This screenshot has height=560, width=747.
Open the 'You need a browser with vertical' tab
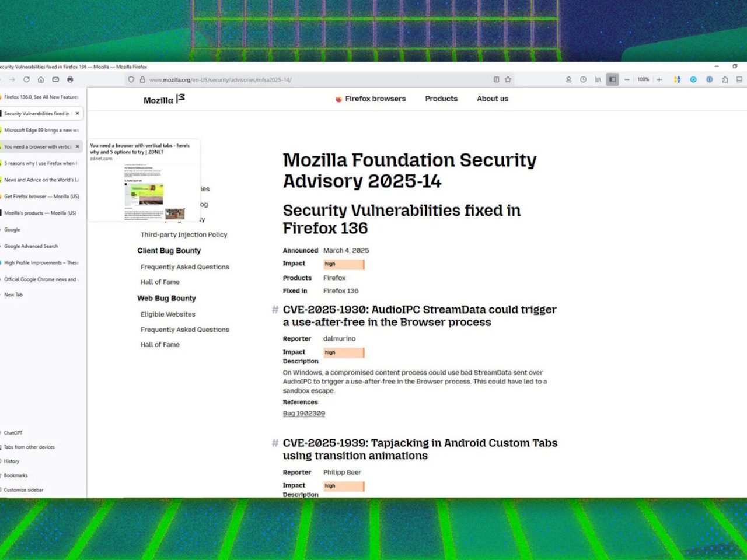tap(38, 147)
